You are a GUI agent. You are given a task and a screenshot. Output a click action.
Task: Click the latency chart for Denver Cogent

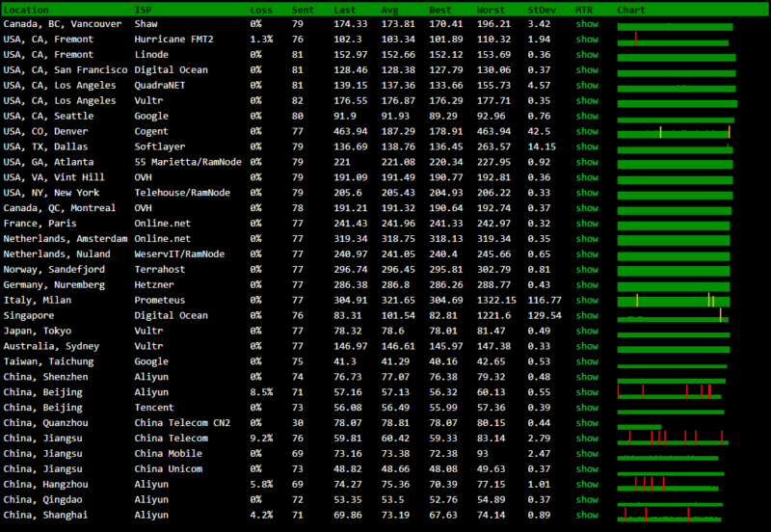point(675,132)
